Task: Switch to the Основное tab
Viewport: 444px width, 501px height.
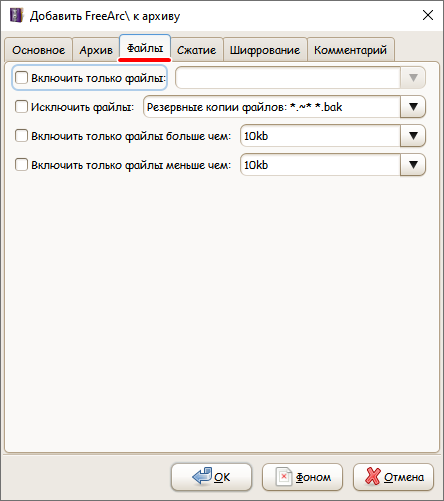Action: pos(39,50)
